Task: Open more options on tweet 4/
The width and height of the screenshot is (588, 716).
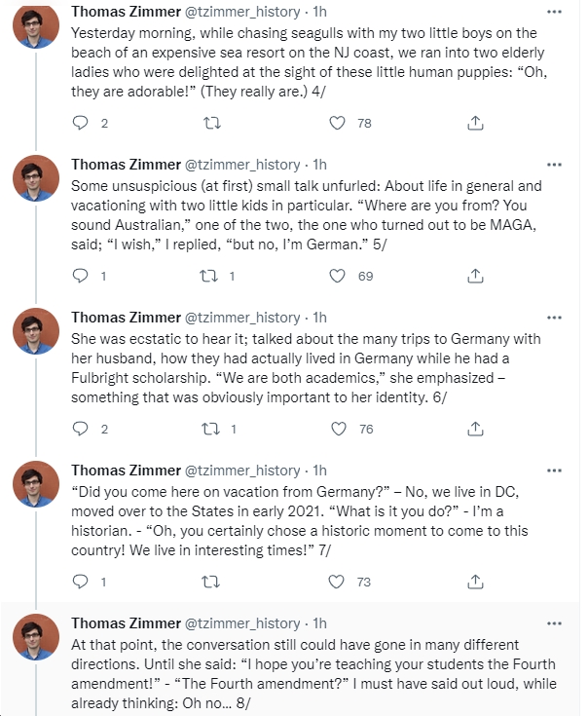Action: point(554,12)
